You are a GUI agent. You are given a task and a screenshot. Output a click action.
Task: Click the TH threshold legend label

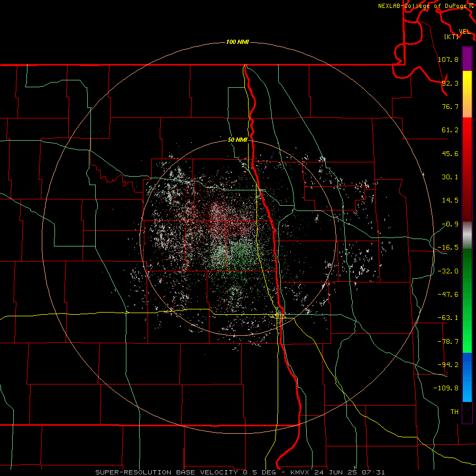454,411
